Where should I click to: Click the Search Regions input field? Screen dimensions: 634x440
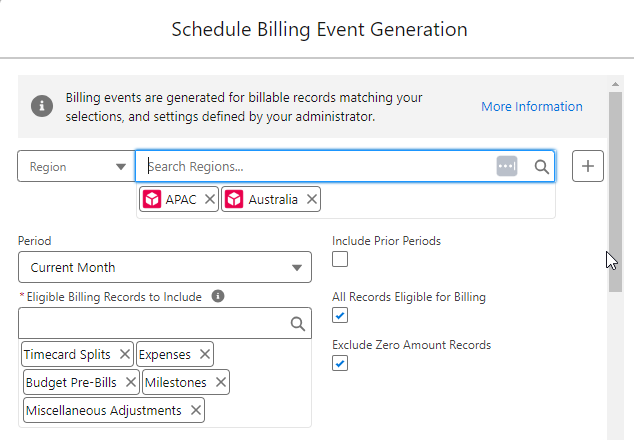point(315,167)
